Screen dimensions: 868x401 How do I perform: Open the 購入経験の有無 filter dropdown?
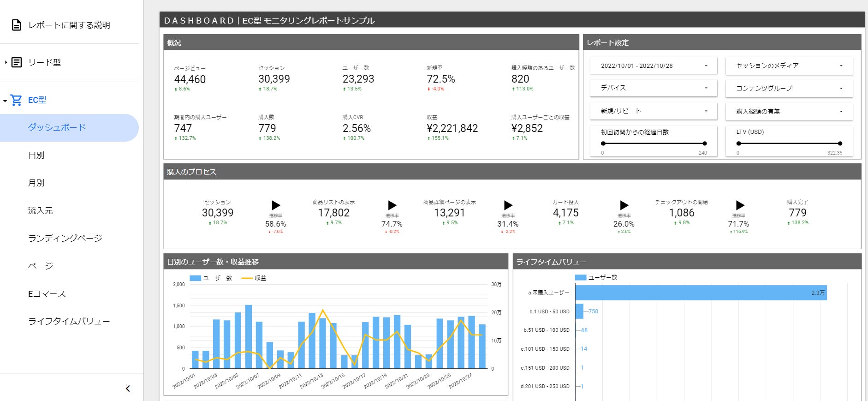pyautogui.click(x=789, y=111)
